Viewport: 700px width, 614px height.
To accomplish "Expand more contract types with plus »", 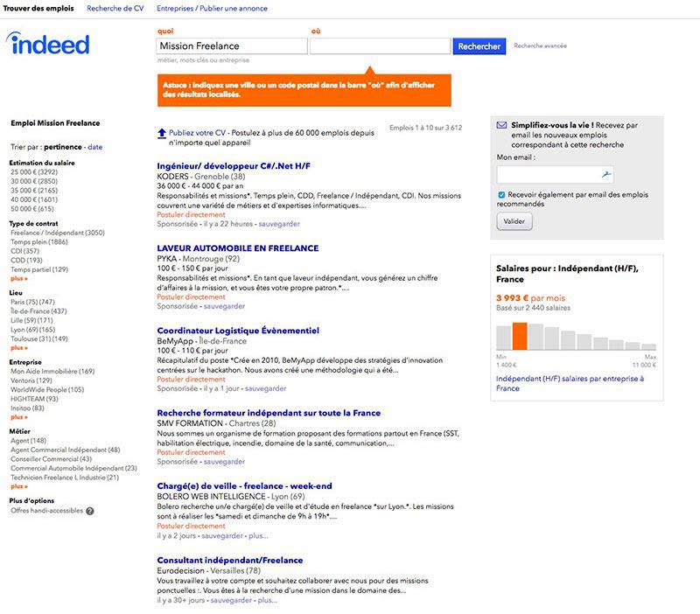I will click(19, 278).
